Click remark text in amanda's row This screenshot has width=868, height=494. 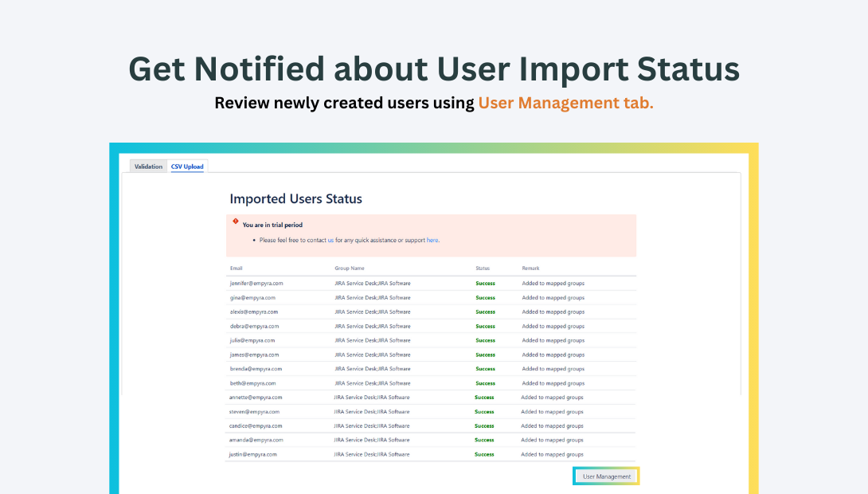[x=552, y=440]
